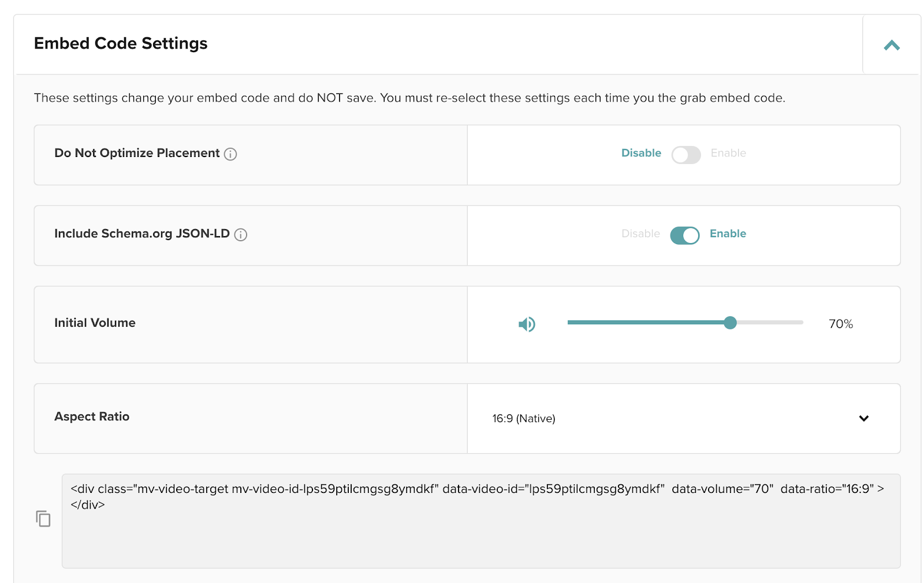Click the Aspect Ratio label
This screenshot has height=583, width=924.
[92, 417]
